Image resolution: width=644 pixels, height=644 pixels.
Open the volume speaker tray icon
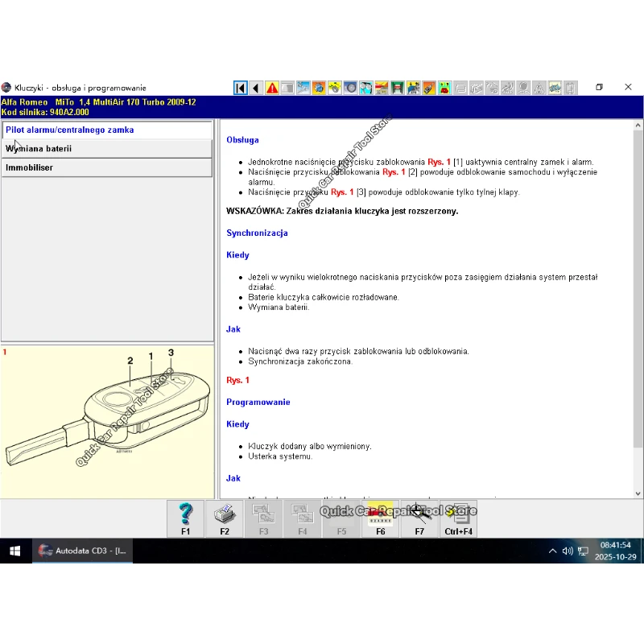(568, 551)
